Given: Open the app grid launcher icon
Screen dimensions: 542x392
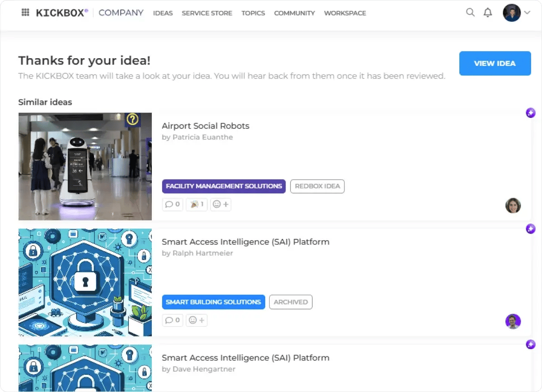Looking at the screenshot, I should coord(25,13).
